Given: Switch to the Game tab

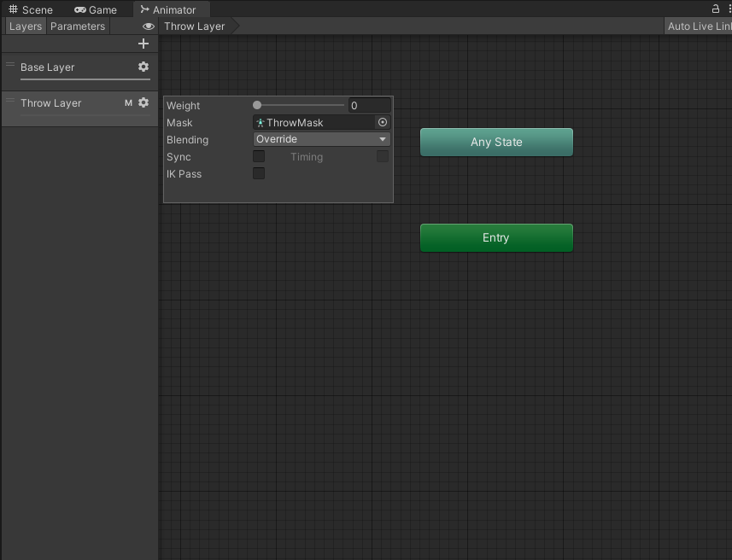Looking at the screenshot, I should tap(96, 9).
